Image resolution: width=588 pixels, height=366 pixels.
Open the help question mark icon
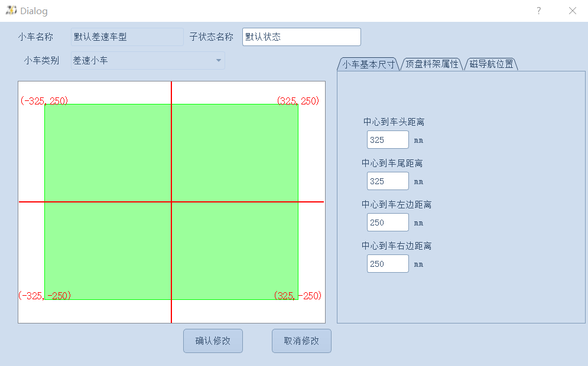538,11
